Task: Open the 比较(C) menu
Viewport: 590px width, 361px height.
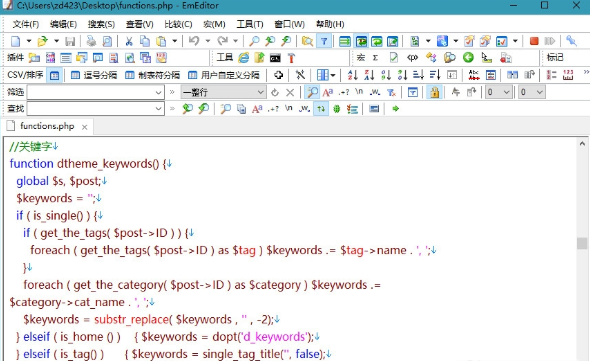Action: tap(178, 24)
